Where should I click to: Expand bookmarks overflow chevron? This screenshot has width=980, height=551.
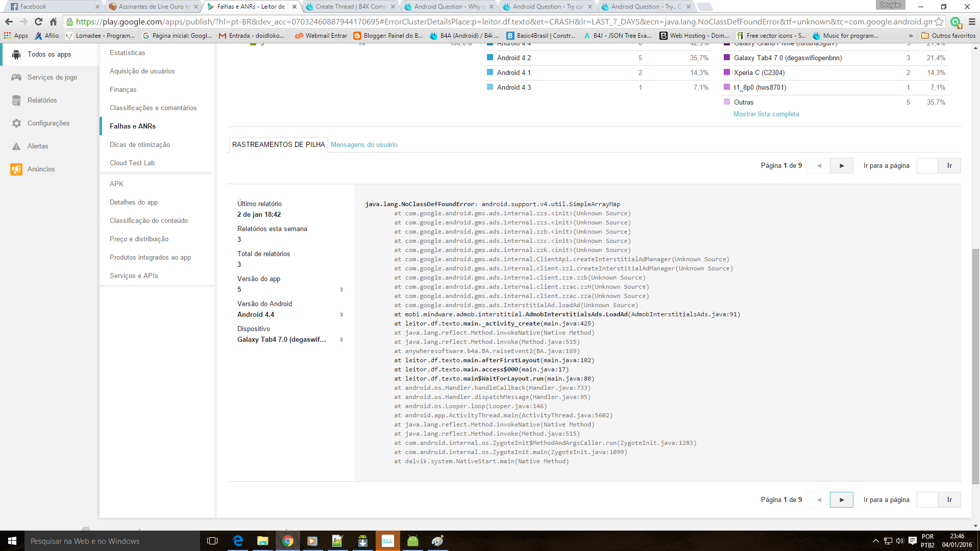(x=911, y=36)
